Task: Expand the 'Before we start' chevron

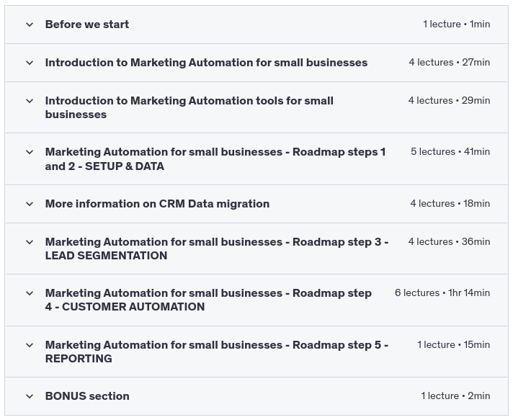Action: [30, 24]
